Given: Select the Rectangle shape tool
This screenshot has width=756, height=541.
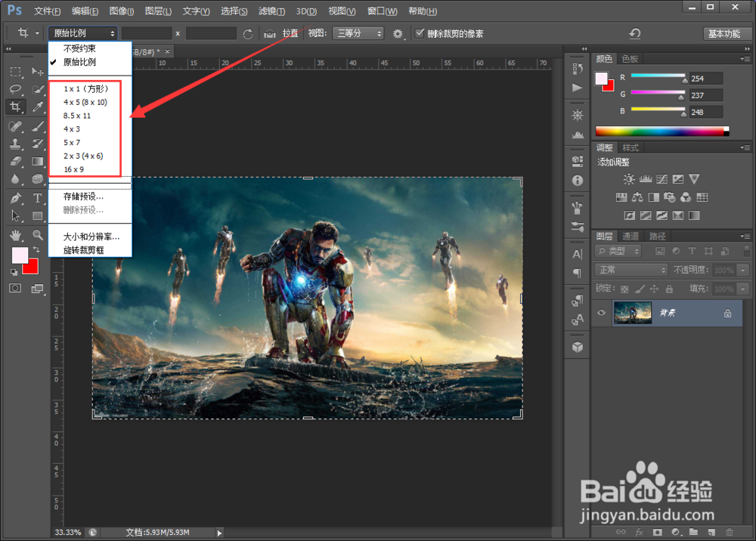Looking at the screenshot, I should 38,215.
